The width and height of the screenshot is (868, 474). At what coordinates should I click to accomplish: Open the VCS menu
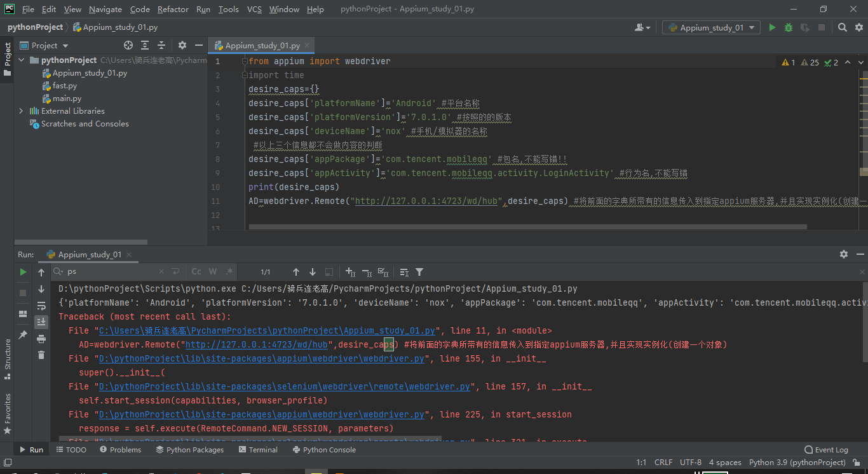[x=254, y=9]
